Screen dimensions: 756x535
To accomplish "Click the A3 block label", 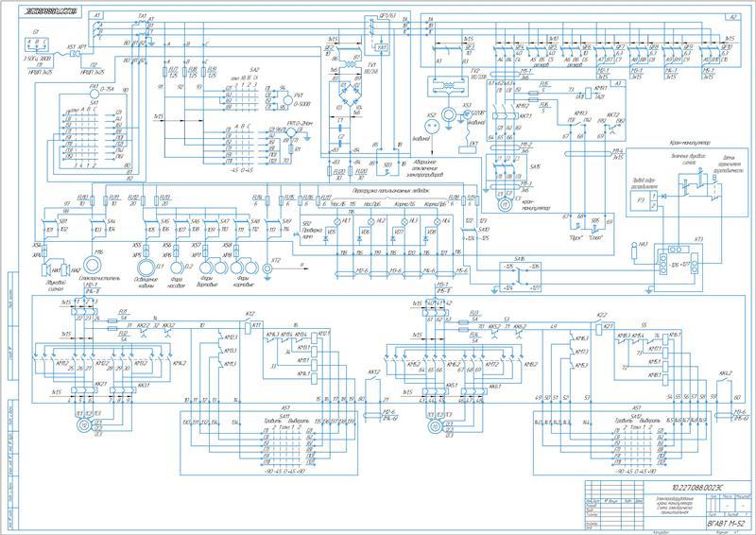I will (x=618, y=84).
